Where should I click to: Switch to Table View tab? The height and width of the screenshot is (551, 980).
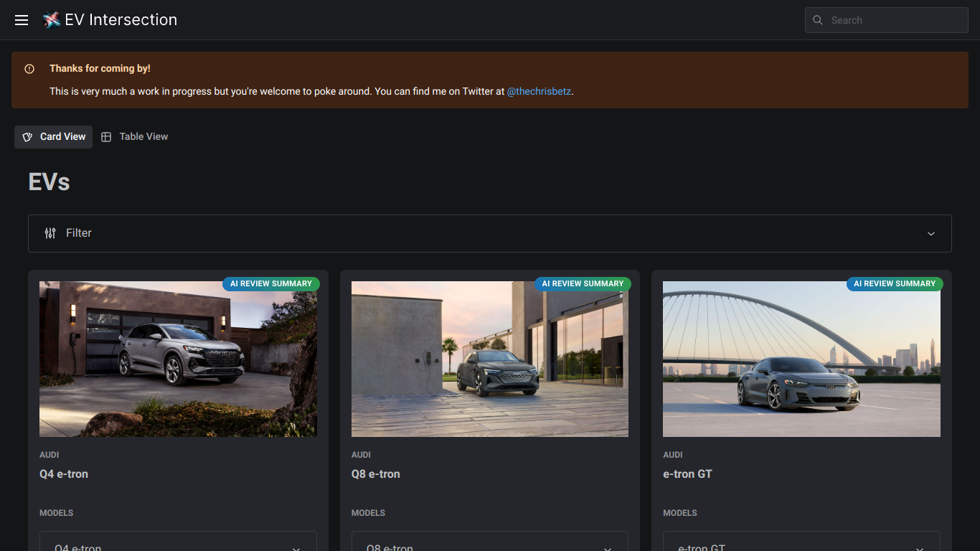135,137
